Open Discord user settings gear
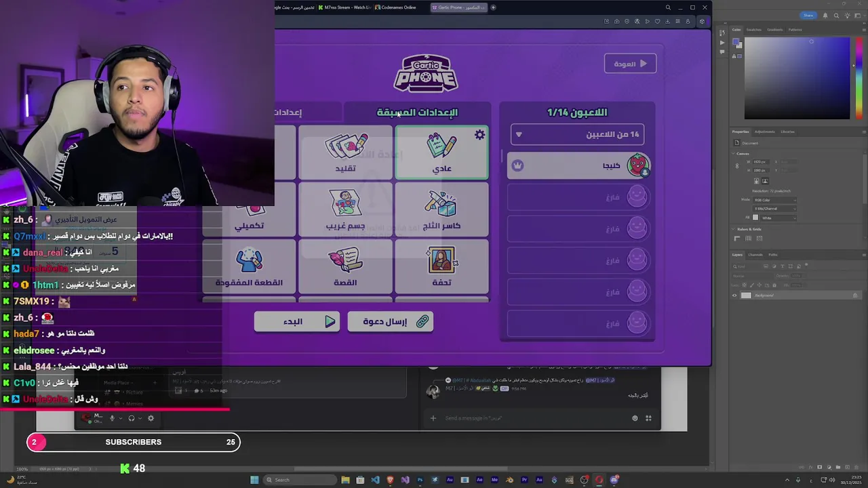Viewport: 868px width, 488px height. click(151, 418)
